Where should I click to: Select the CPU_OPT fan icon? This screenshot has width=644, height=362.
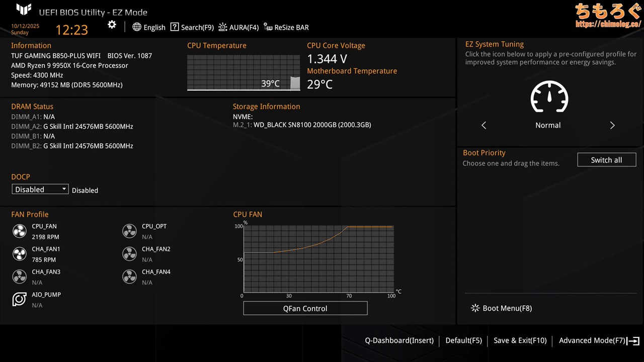[129, 231]
